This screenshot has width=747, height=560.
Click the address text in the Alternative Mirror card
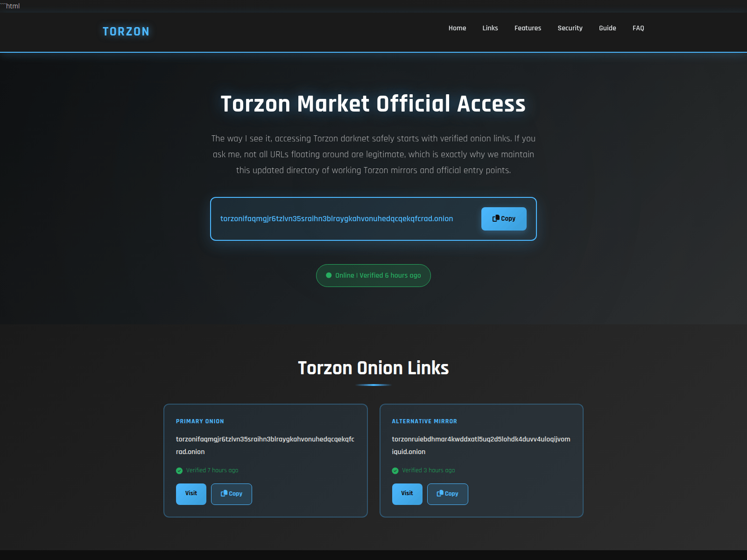click(481, 445)
